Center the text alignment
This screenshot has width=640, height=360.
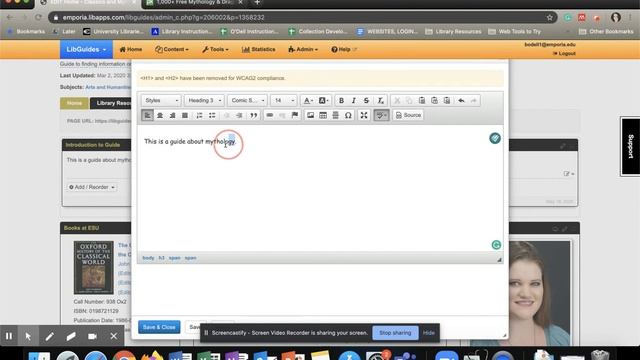click(160, 116)
